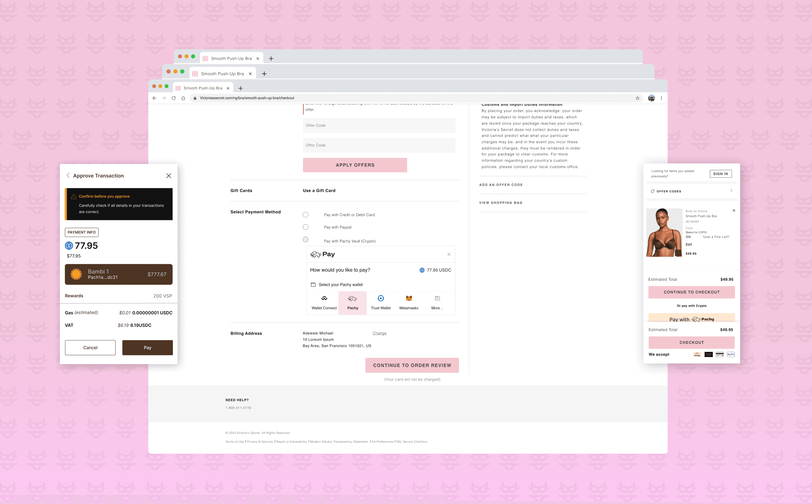The height and width of the screenshot is (504, 812).
Task: Click CONTINUE TO ORDER REVIEW
Action: tap(412, 365)
